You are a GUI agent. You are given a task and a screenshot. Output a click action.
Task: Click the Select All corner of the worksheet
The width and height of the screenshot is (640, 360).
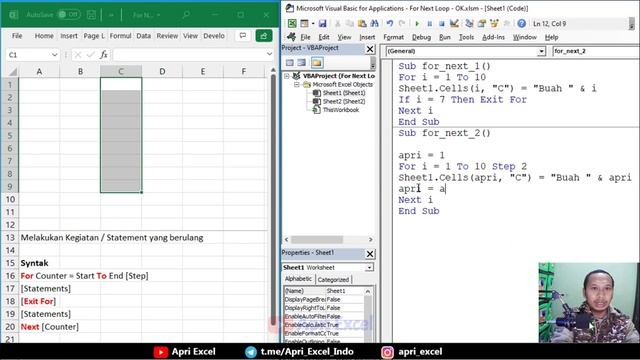pos(10,71)
